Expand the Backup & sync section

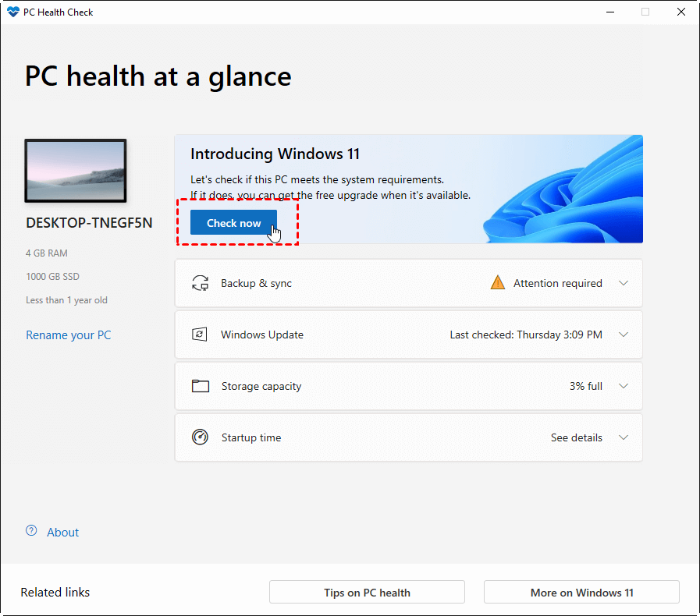[x=624, y=283]
